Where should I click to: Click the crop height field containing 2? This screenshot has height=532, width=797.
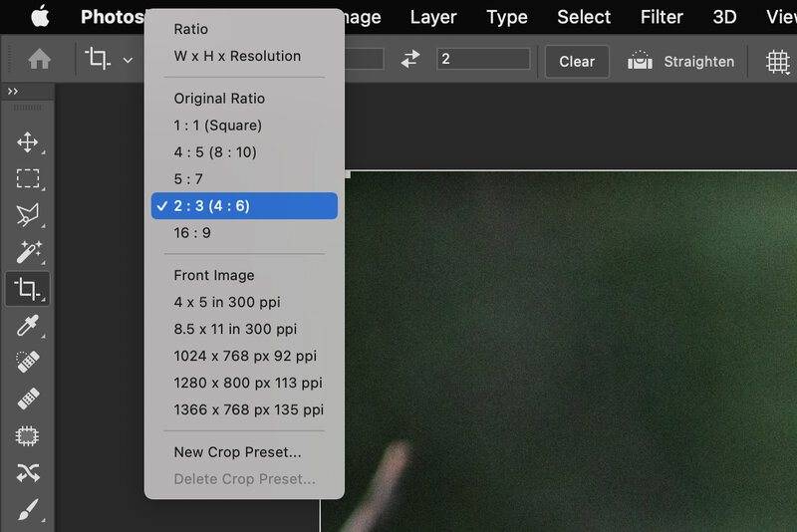pyautogui.click(x=483, y=59)
